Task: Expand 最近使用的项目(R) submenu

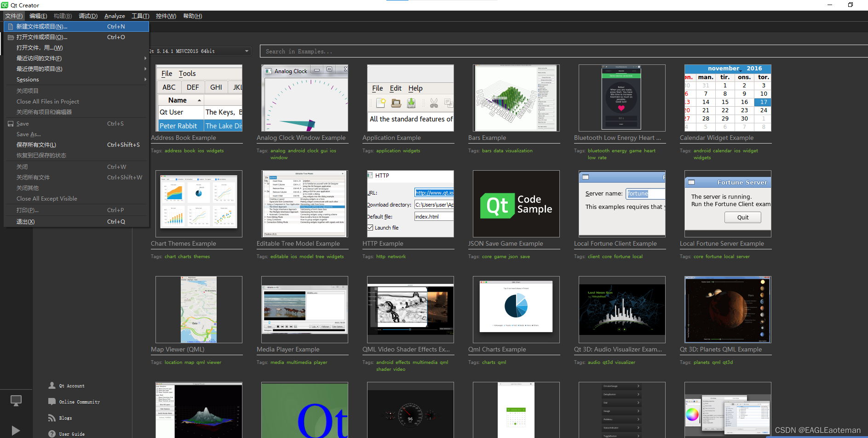Action: pos(76,69)
